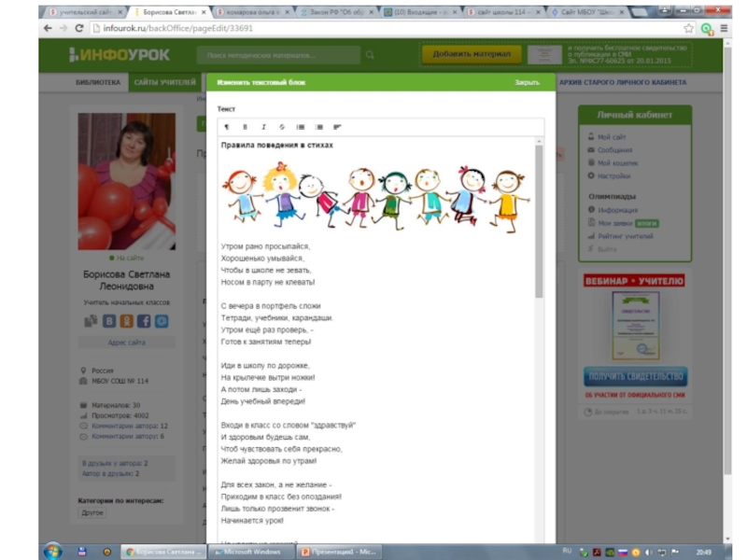Open the Windows Start menu
Viewport: 747px width, 560px height.
click(x=52, y=551)
